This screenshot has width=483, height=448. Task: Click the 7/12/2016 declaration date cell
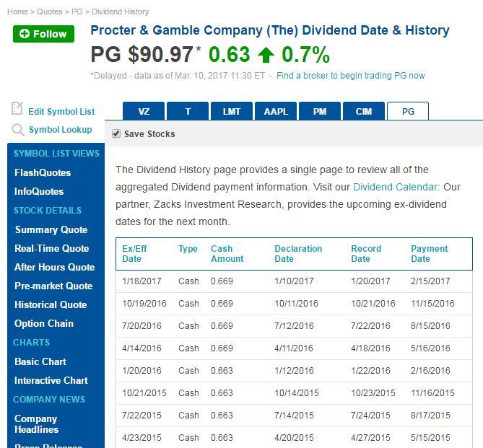tap(294, 326)
